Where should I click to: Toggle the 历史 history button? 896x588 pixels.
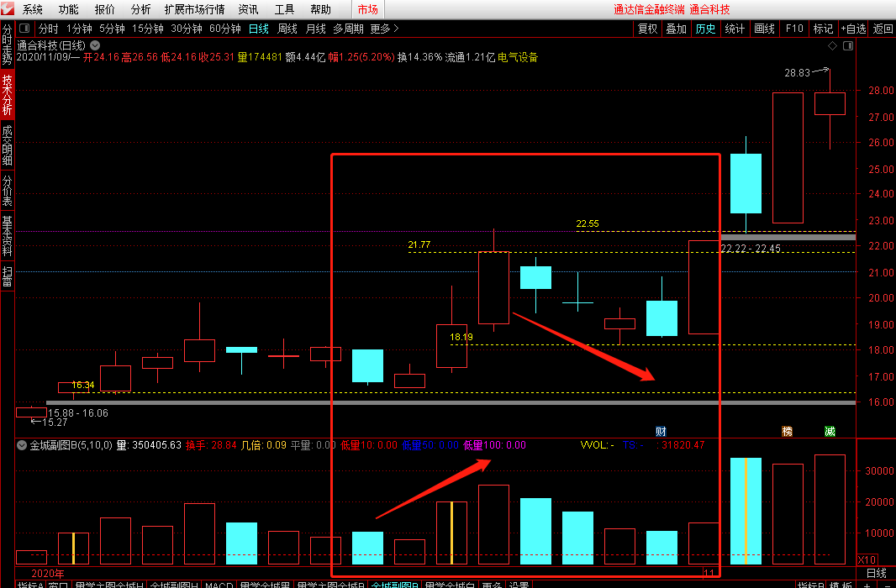(x=706, y=29)
